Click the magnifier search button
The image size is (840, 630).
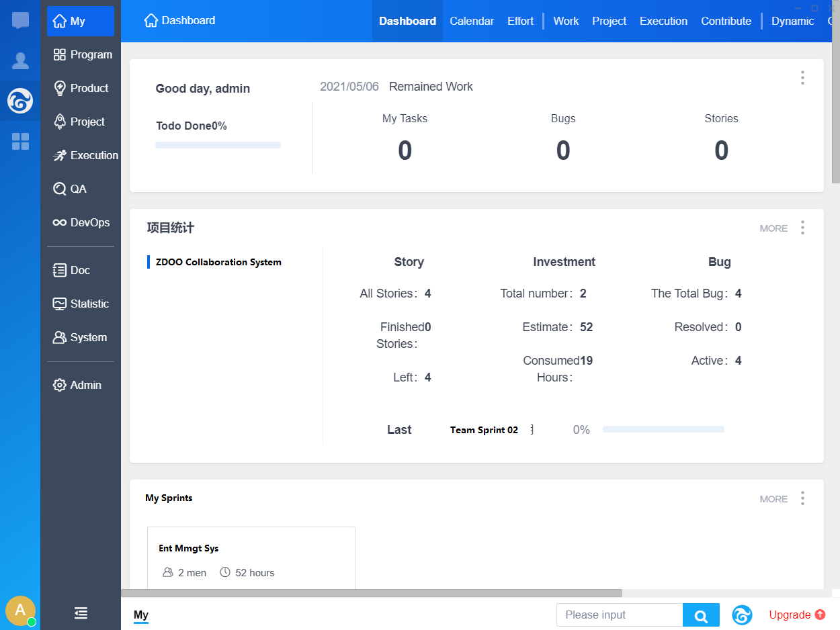[x=701, y=615]
